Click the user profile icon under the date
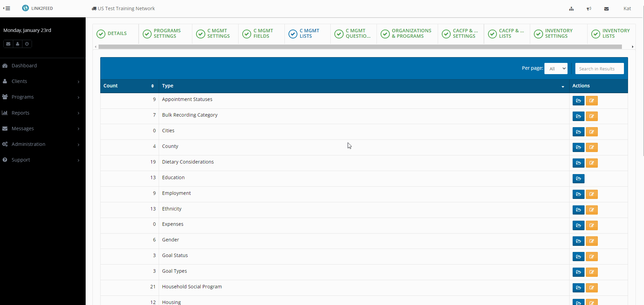The image size is (644, 305). (x=18, y=44)
